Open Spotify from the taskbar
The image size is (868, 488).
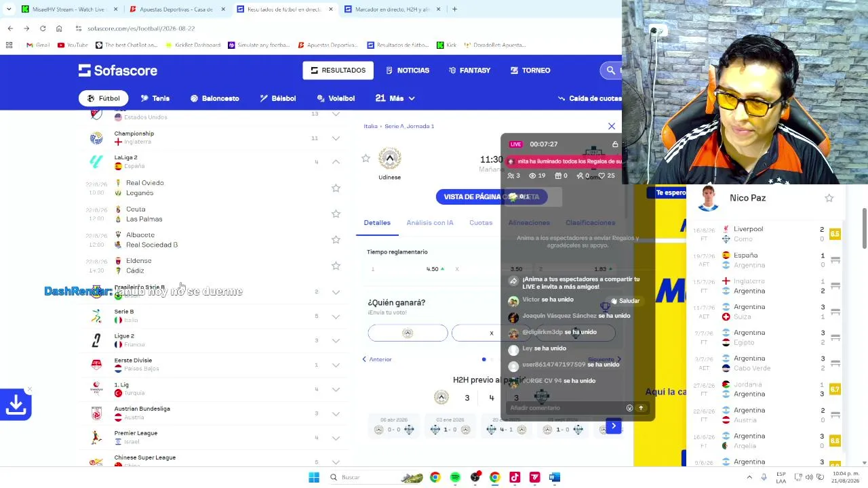[x=455, y=477]
